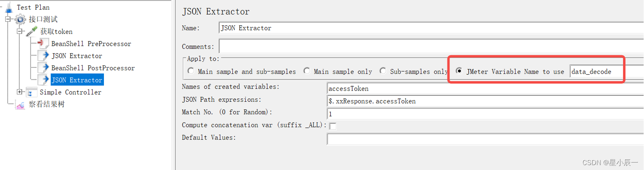Expand the Simple Controller node

click(x=19, y=92)
